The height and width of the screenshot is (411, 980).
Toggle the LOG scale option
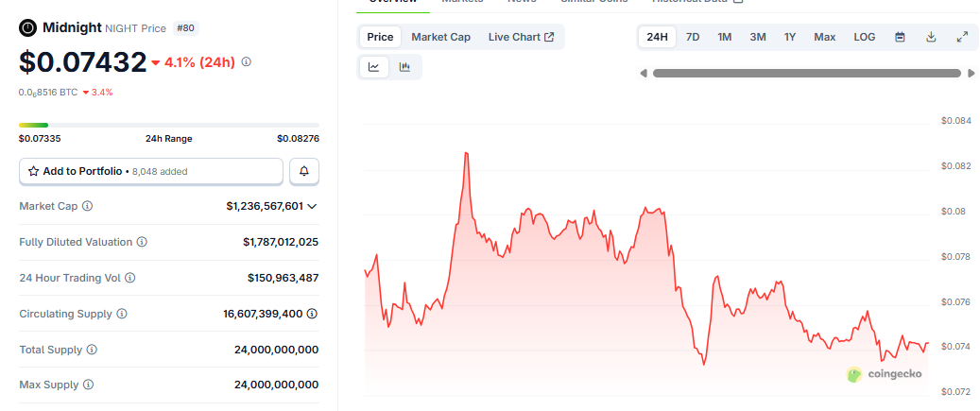pos(865,37)
